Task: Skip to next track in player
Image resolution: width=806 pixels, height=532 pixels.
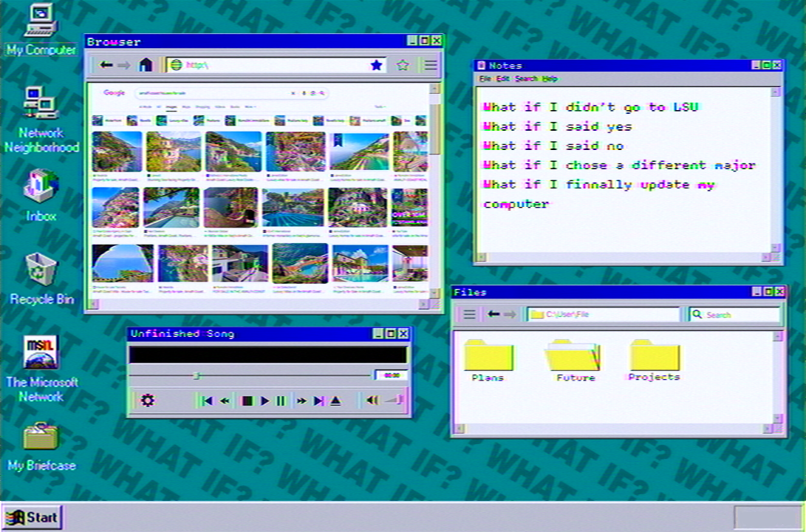Action: (318, 400)
